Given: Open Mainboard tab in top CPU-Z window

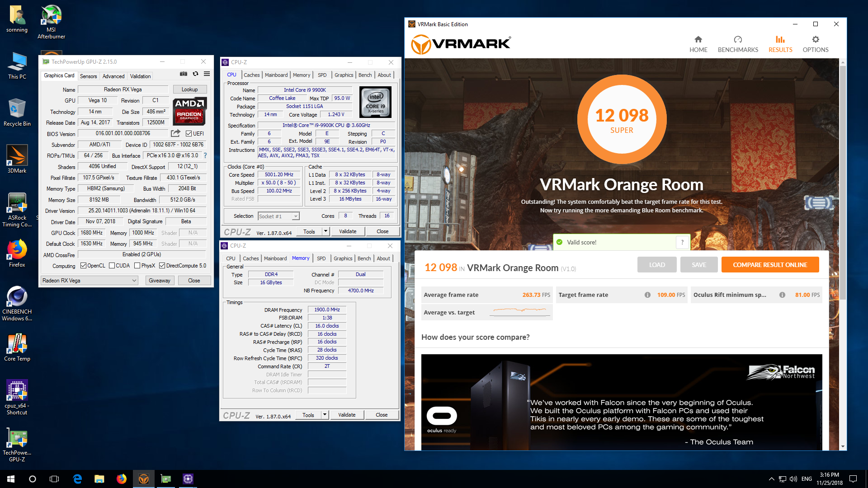Looking at the screenshot, I should click(276, 75).
